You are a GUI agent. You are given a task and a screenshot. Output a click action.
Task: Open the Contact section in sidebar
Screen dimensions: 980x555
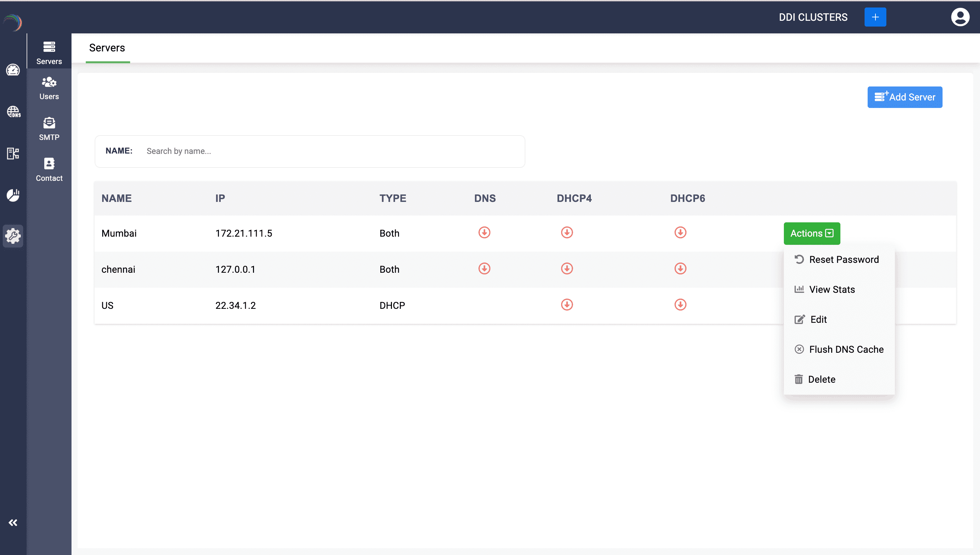[x=49, y=169]
